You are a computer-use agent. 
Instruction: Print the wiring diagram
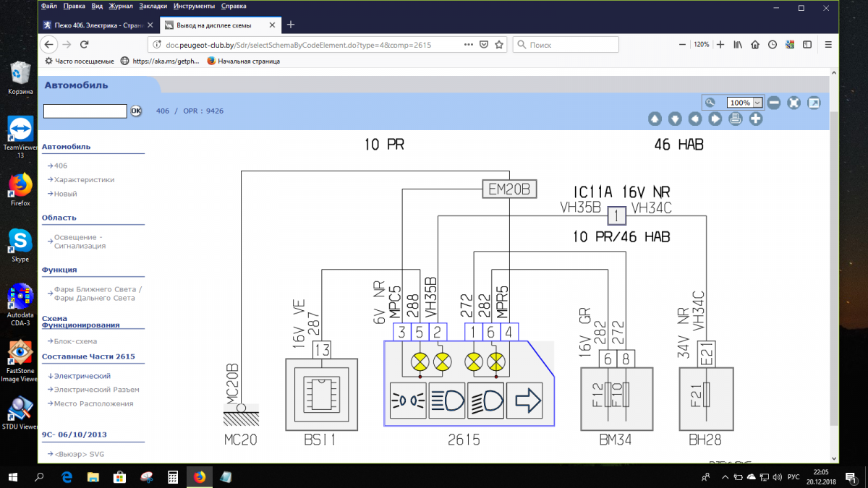click(736, 119)
